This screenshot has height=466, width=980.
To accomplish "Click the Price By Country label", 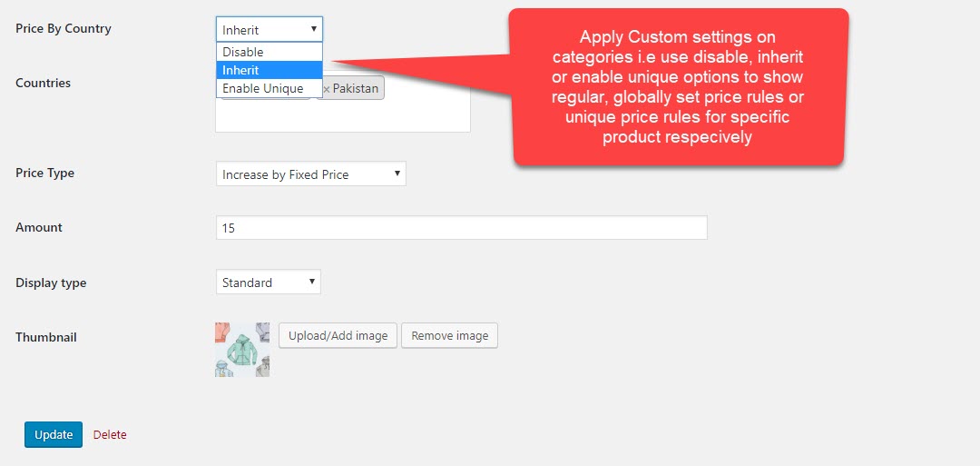I will (64, 29).
